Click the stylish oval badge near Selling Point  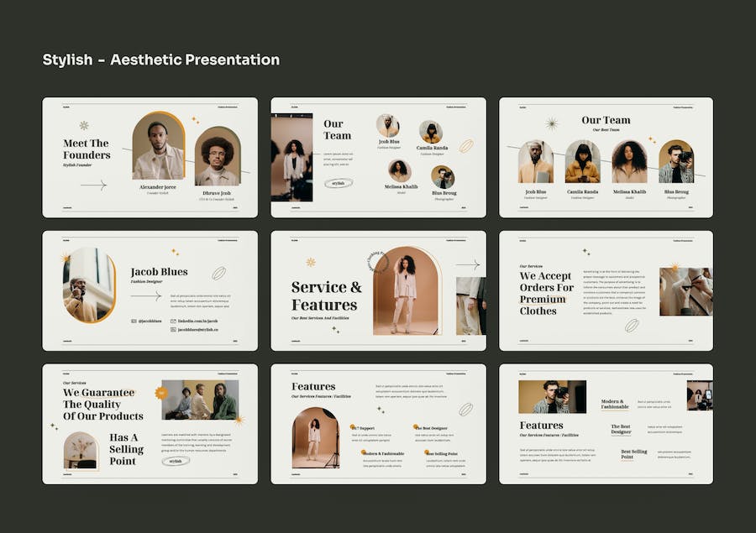click(x=176, y=461)
